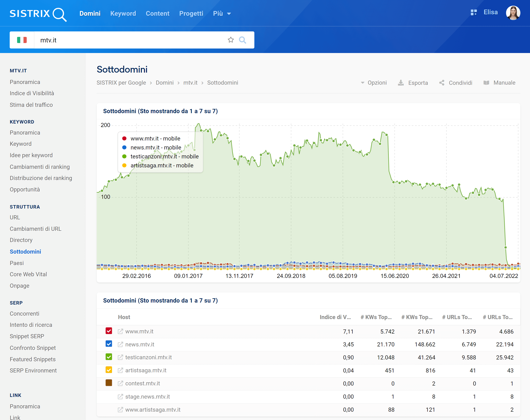530x420 pixels.
Task: Sort by the Host column header
Action: 124,317
